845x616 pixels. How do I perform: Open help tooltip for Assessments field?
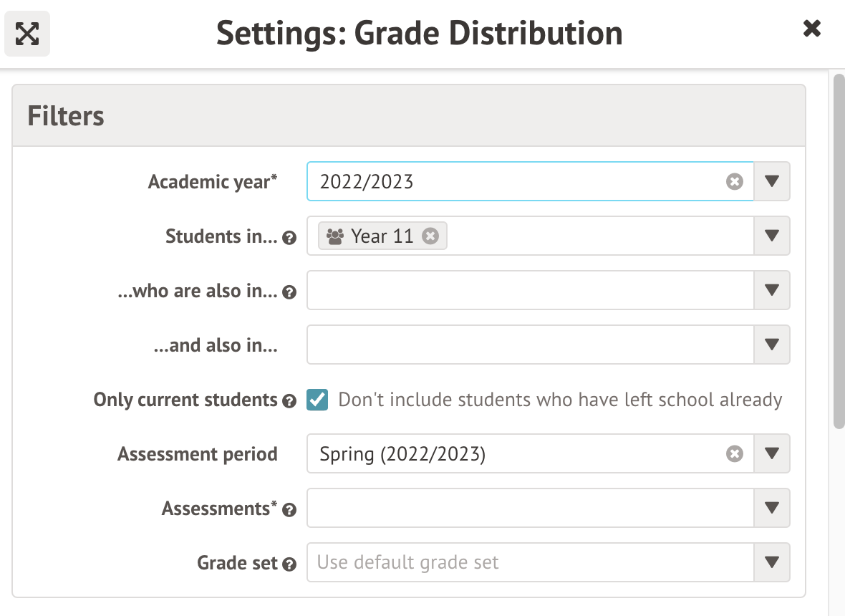[x=289, y=510]
